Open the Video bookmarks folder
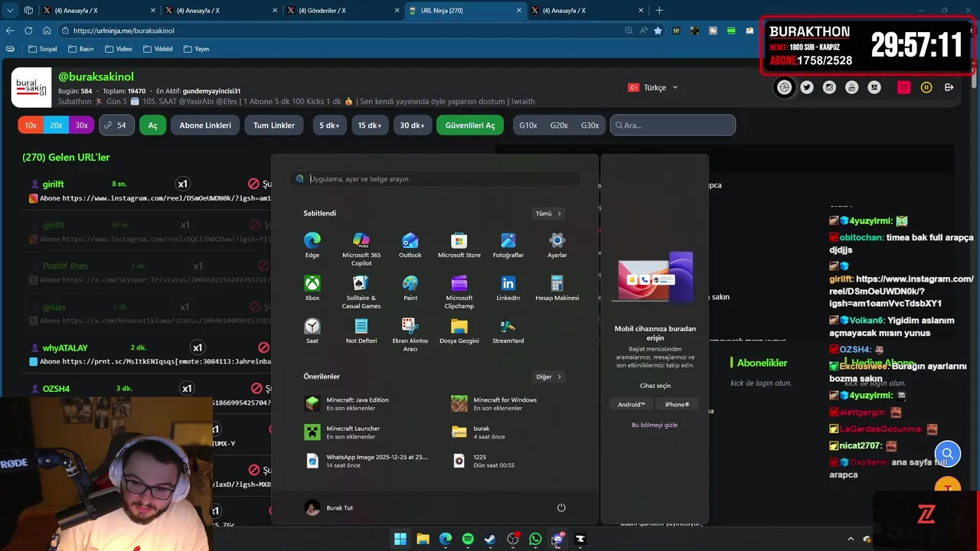The height and width of the screenshot is (551, 980). pos(119,49)
